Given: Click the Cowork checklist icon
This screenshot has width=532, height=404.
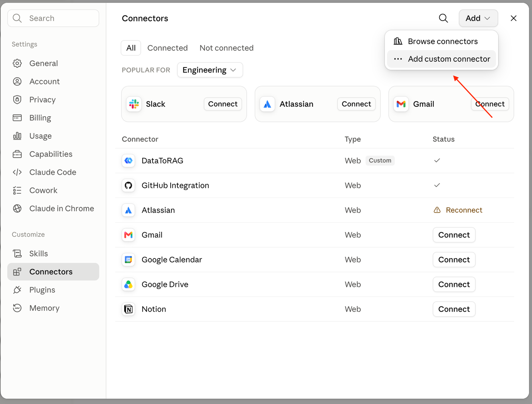Looking at the screenshot, I should [x=17, y=190].
